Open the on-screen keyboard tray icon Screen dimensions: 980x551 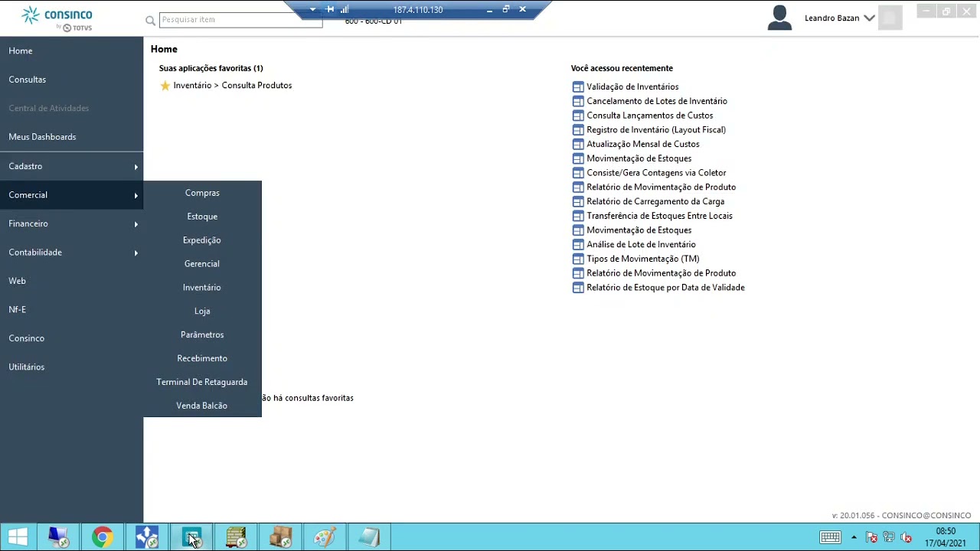(x=831, y=537)
